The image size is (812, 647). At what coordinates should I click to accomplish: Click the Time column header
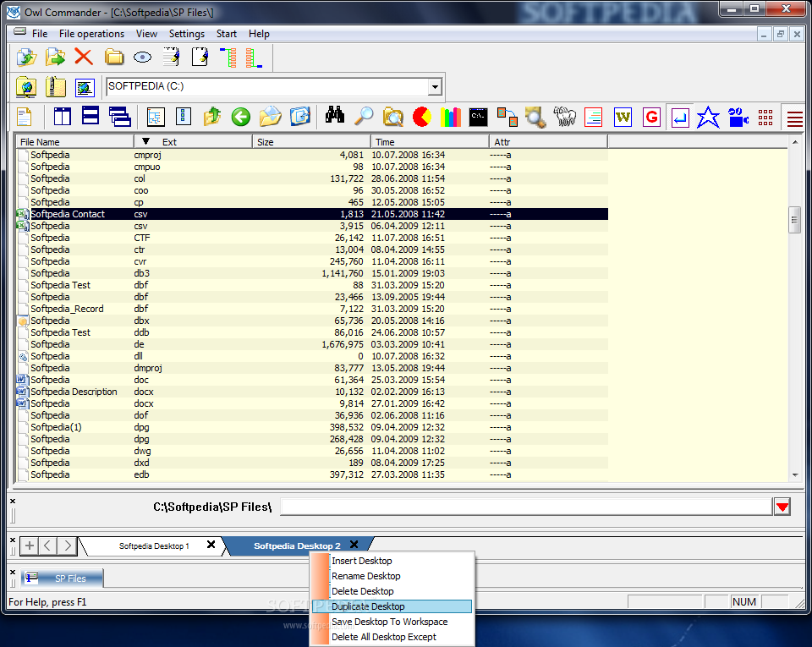(430, 141)
